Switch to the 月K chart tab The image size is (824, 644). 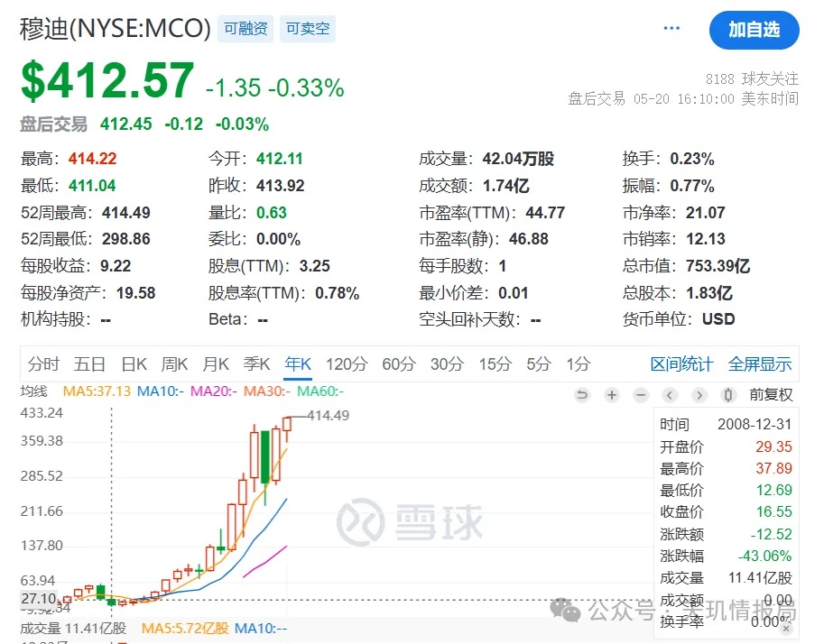216,364
